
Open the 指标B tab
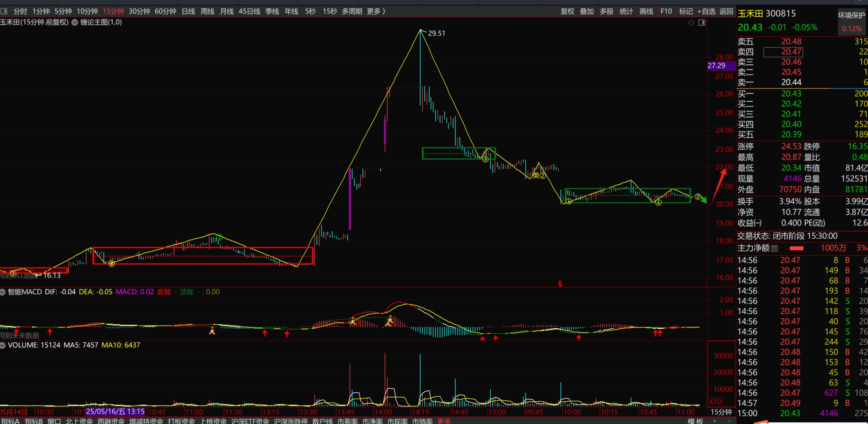click(34, 421)
